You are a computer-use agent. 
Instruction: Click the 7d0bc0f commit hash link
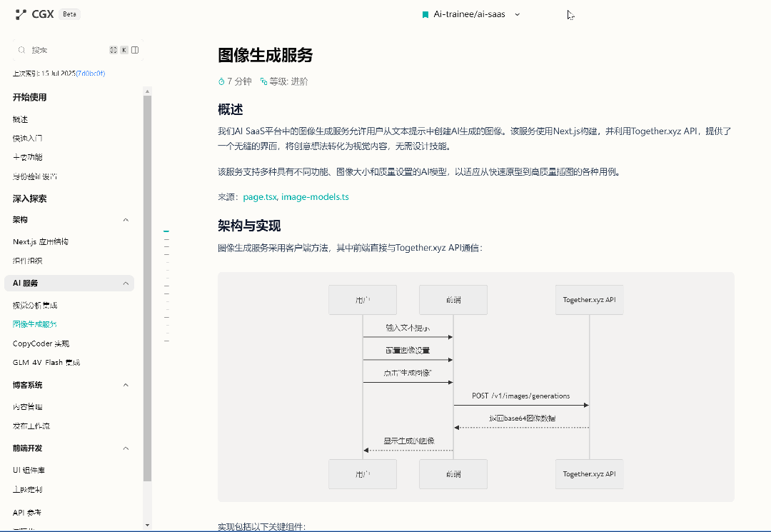click(x=90, y=74)
